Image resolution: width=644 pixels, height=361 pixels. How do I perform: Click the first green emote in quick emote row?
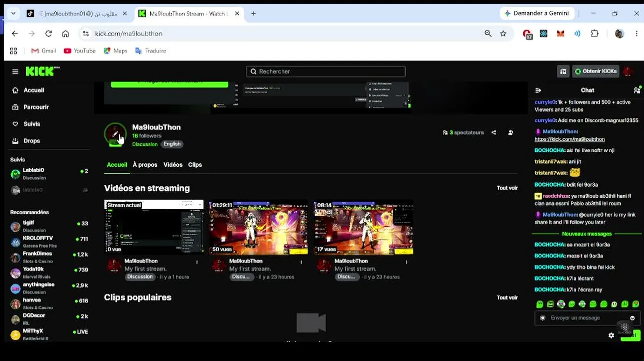tap(540, 304)
